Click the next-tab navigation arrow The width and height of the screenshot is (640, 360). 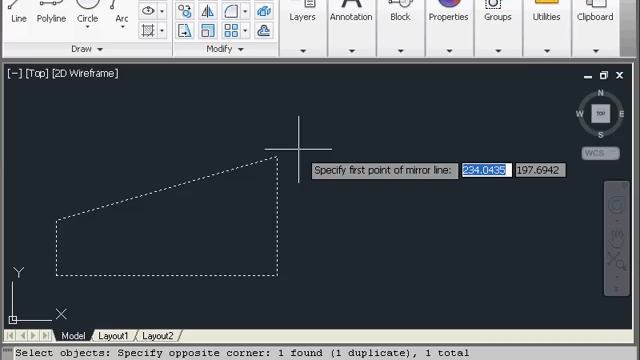point(34,336)
